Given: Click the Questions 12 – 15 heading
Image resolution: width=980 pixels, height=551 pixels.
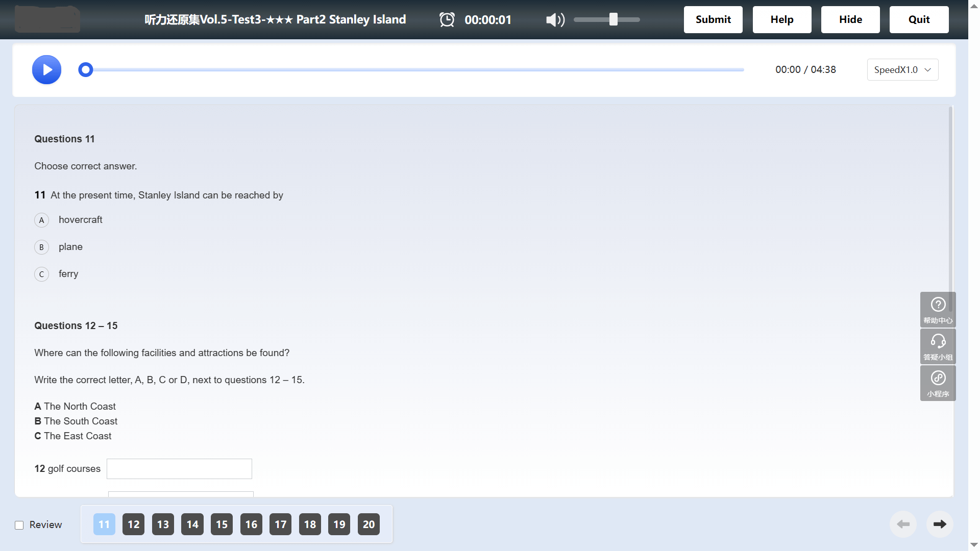Looking at the screenshot, I should 76,325.
